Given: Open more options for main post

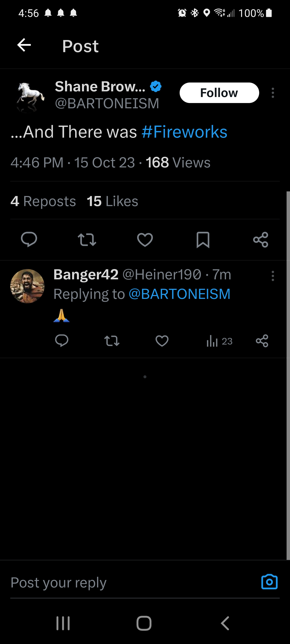Looking at the screenshot, I should pos(273,93).
